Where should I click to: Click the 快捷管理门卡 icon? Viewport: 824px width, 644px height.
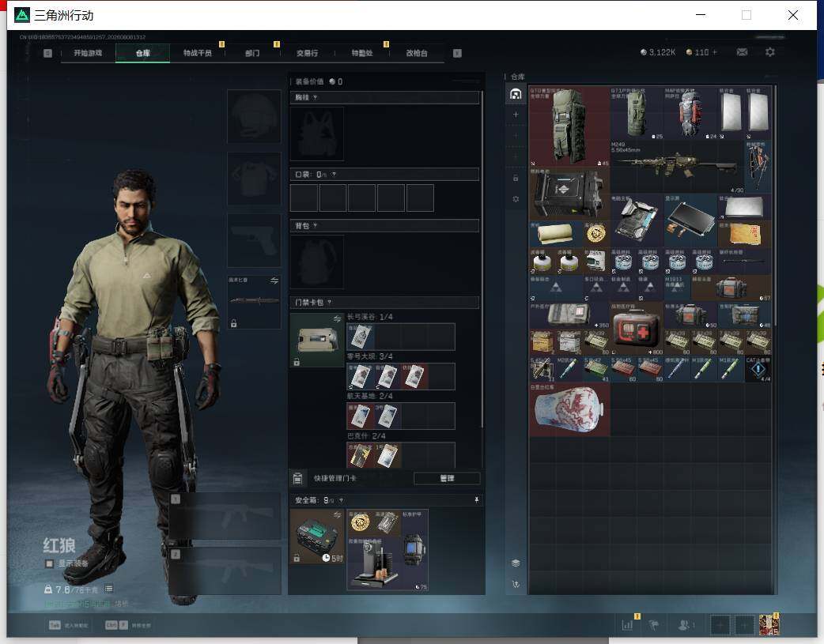(297, 478)
